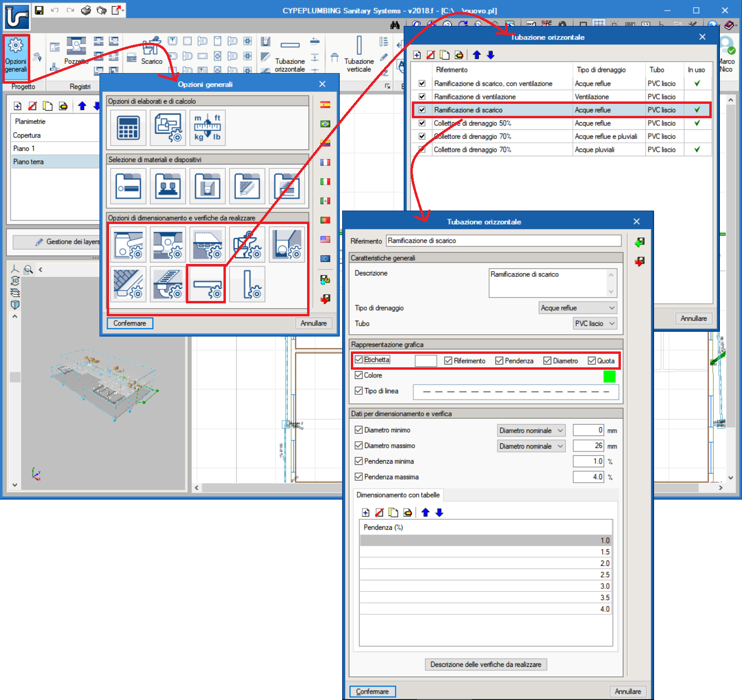Screen dimensions: 742x700
Task: Add new pipe type in list dialog
Action: click(x=417, y=55)
